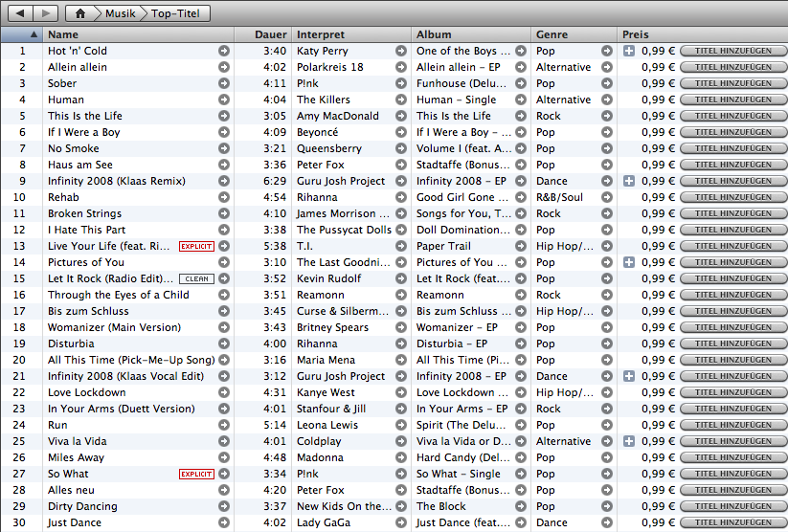Open arrow link next to One of the Boys album

coord(521,51)
